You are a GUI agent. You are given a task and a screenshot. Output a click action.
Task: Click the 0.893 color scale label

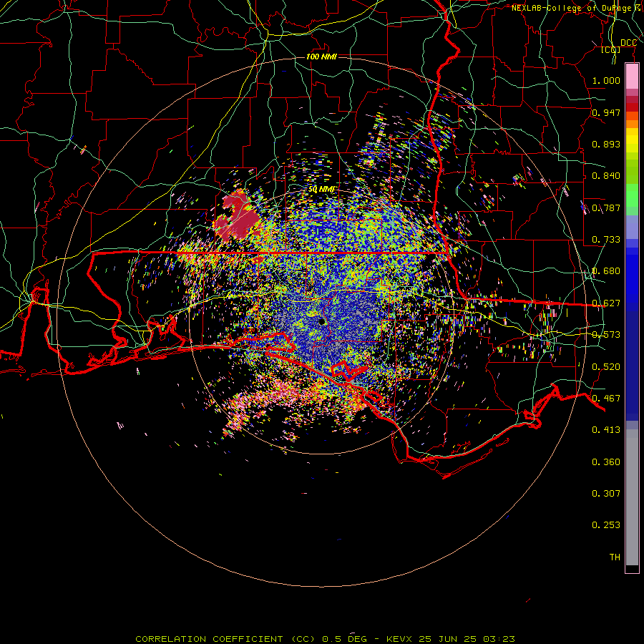coord(606,144)
